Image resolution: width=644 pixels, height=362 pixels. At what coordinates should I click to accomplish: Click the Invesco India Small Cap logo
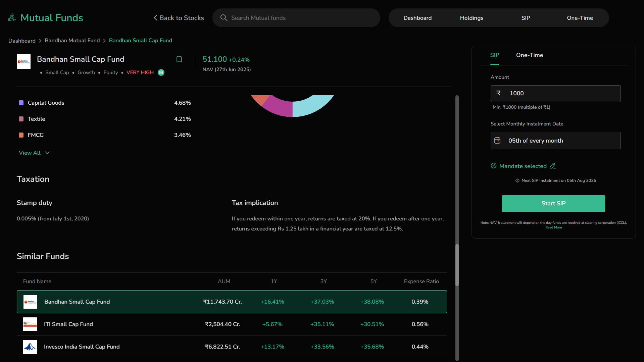pos(30,347)
